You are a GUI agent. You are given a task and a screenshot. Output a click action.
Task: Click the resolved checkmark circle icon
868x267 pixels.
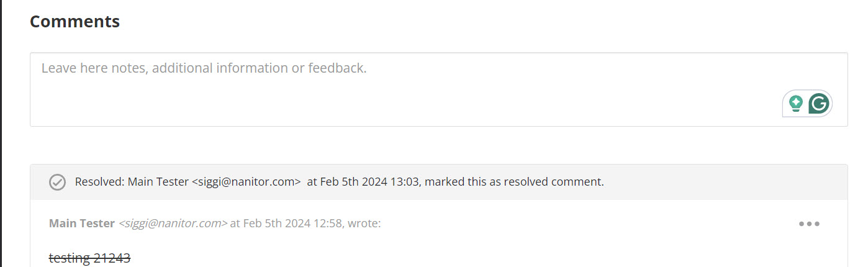point(58,182)
